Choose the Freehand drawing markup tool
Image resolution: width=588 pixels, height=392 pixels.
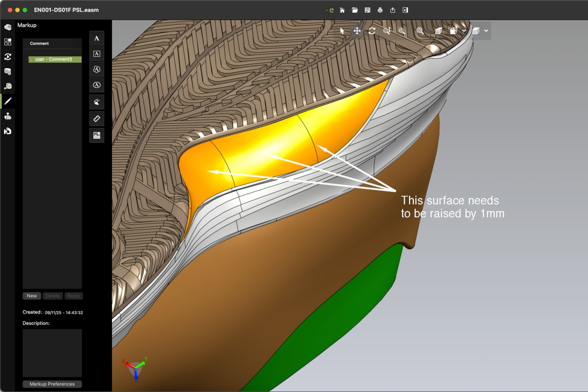point(97,102)
